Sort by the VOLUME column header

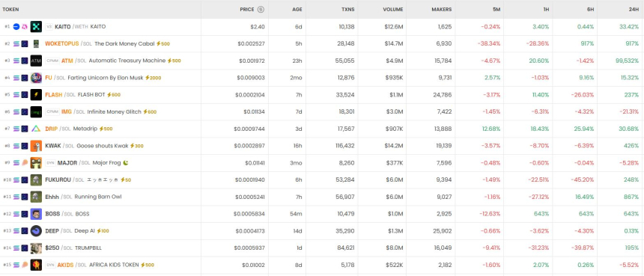[393, 10]
